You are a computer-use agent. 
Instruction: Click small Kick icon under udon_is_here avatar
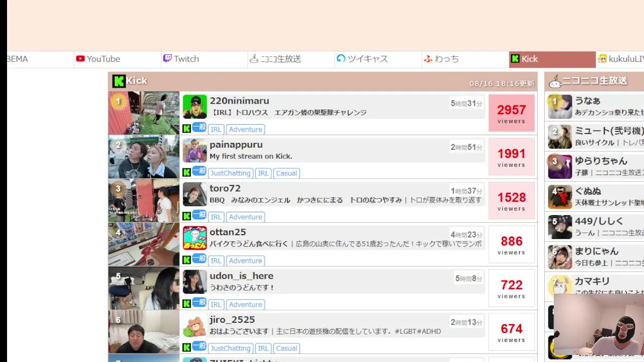pyautogui.click(x=187, y=304)
